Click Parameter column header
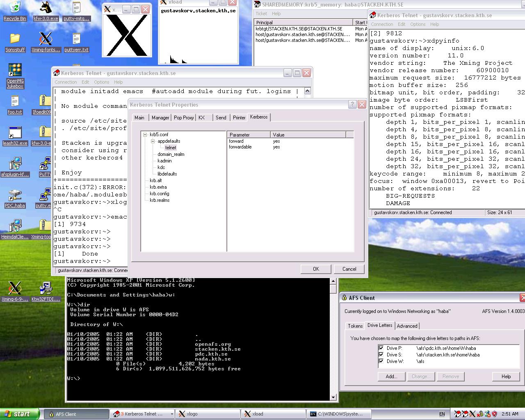The height and width of the screenshot is (420, 525). pyautogui.click(x=249, y=135)
